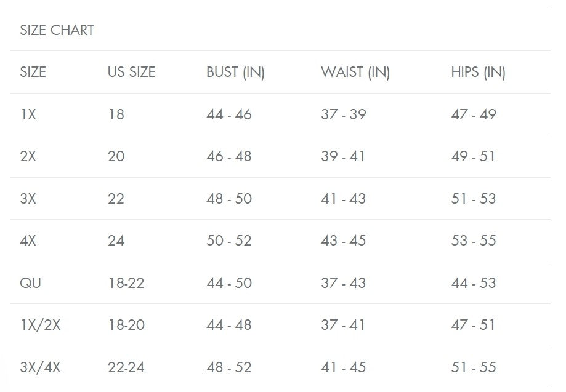Click the SIZE CHART heading

(x=57, y=30)
